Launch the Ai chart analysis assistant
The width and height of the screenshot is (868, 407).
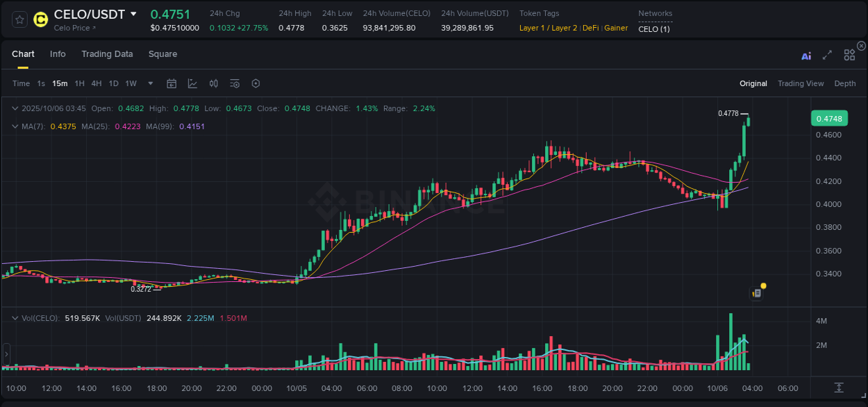[806, 55]
